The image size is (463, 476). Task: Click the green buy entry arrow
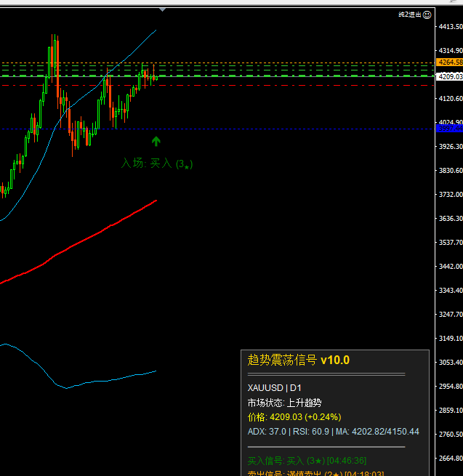click(x=156, y=141)
